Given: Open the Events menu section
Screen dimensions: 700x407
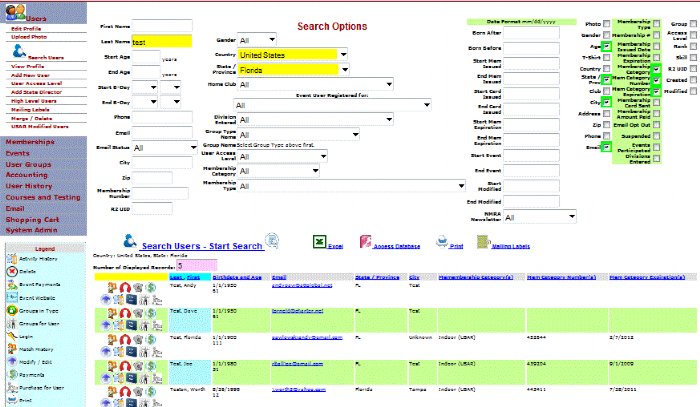Looking at the screenshot, I should pyautogui.click(x=17, y=153).
